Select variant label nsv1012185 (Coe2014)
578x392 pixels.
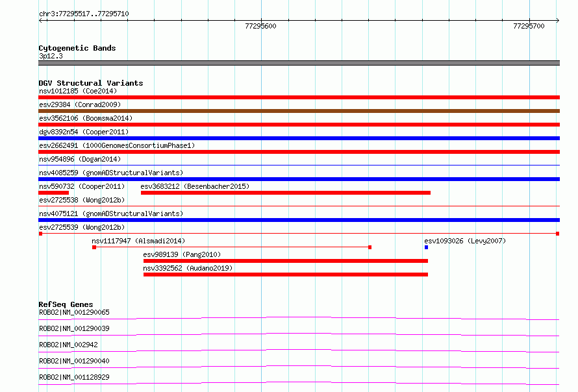[78, 91]
